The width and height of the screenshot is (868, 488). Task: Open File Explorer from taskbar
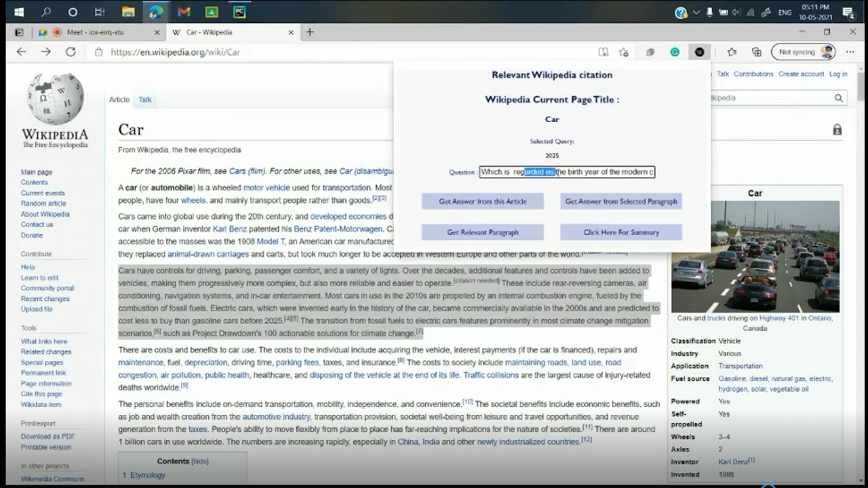click(127, 12)
